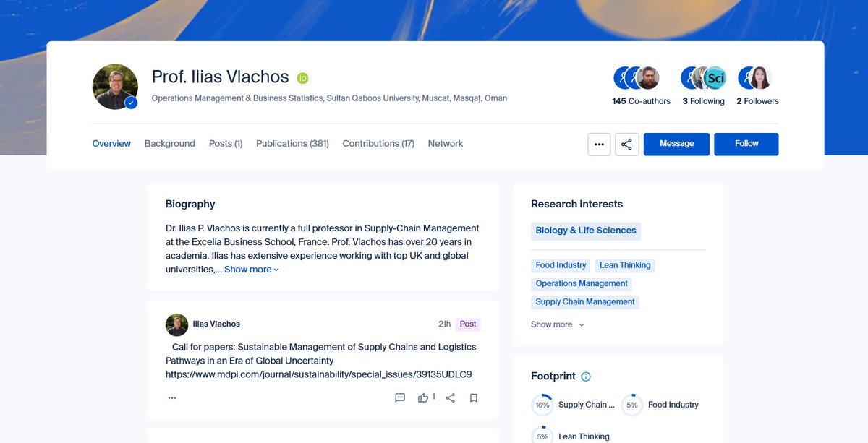Open Ilias Vlachos author name on post
Viewport: 868px width, 443px height.
(x=216, y=324)
